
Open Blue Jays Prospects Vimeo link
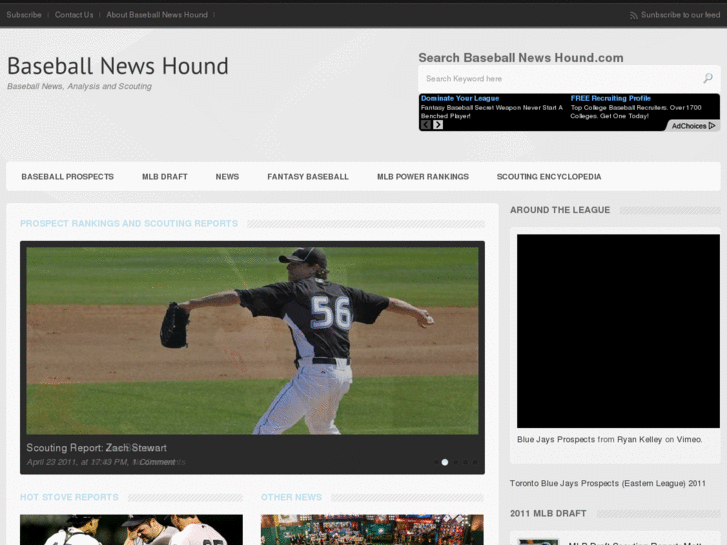click(556, 439)
